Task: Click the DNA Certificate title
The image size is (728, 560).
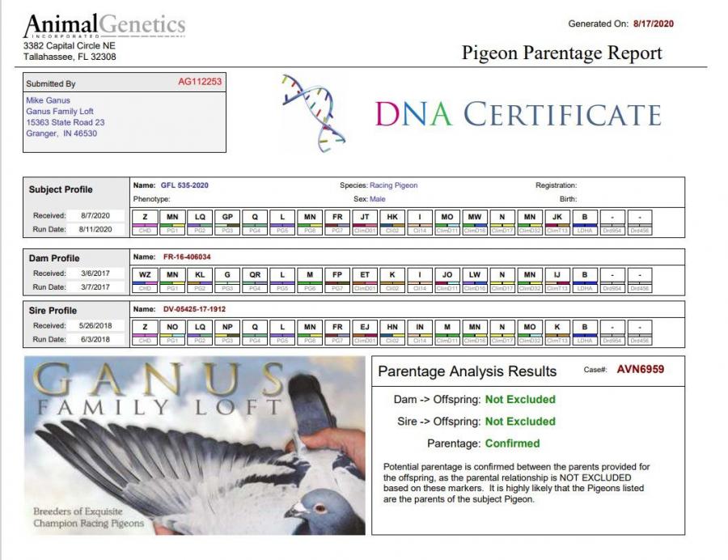Action: pos(518,114)
